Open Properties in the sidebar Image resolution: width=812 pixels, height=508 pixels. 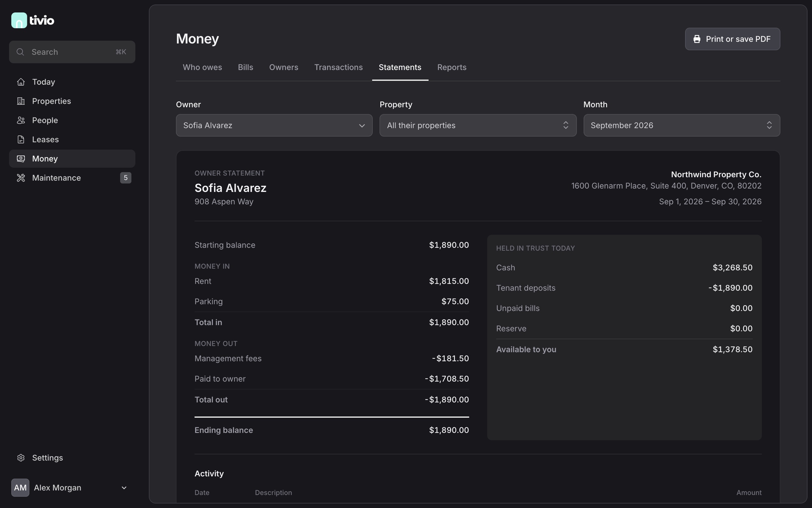[x=72, y=101]
